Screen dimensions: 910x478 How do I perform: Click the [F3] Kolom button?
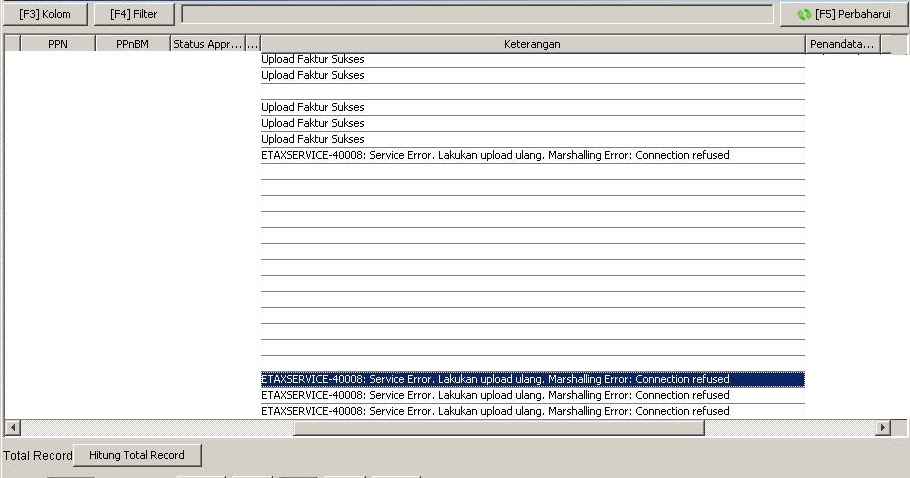point(45,15)
